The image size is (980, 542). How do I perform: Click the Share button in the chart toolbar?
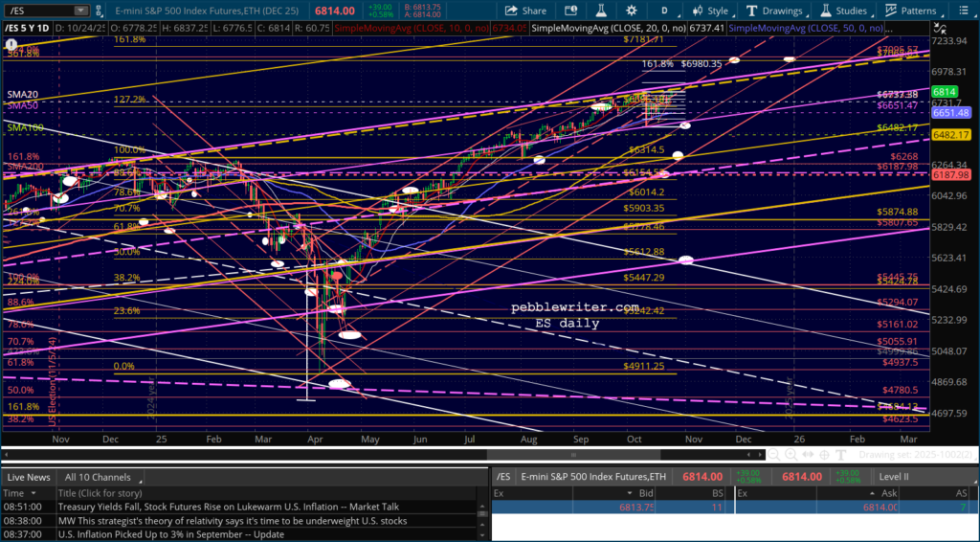click(x=525, y=11)
